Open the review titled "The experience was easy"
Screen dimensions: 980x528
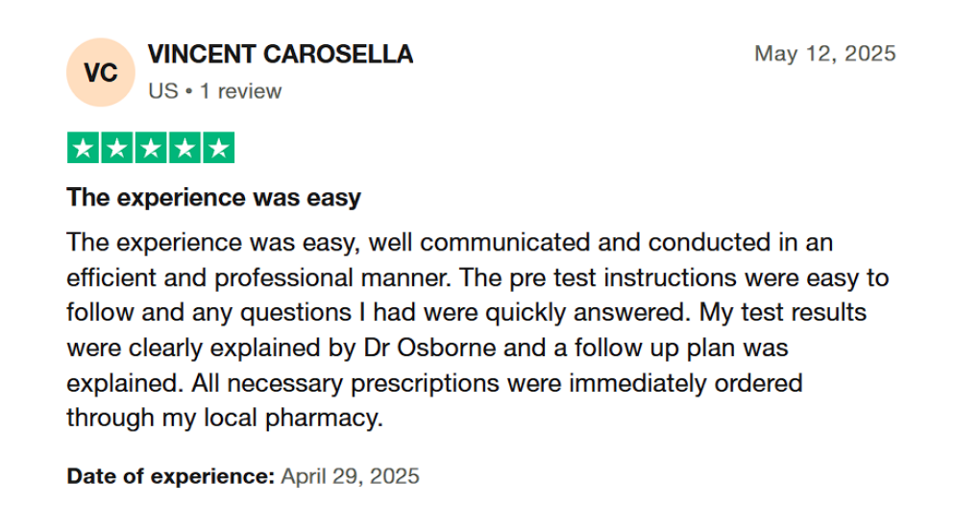[x=213, y=198]
